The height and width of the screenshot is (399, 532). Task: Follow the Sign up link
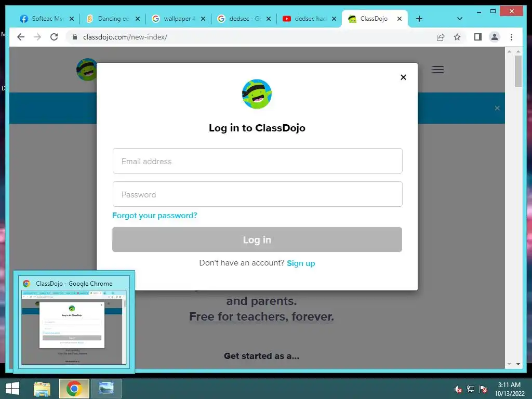(x=301, y=263)
